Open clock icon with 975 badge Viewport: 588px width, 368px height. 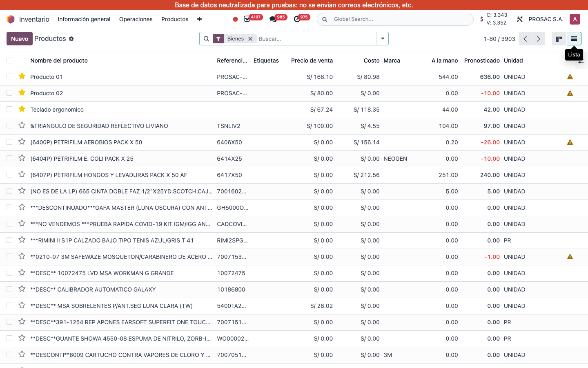297,19
